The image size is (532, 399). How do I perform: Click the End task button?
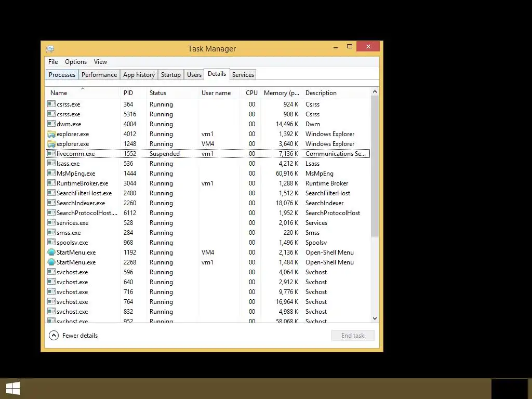[x=353, y=336]
